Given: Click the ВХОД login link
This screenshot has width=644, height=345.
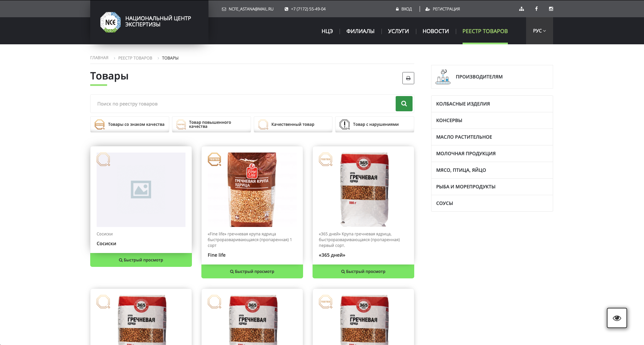Looking at the screenshot, I should pos(406,9).
